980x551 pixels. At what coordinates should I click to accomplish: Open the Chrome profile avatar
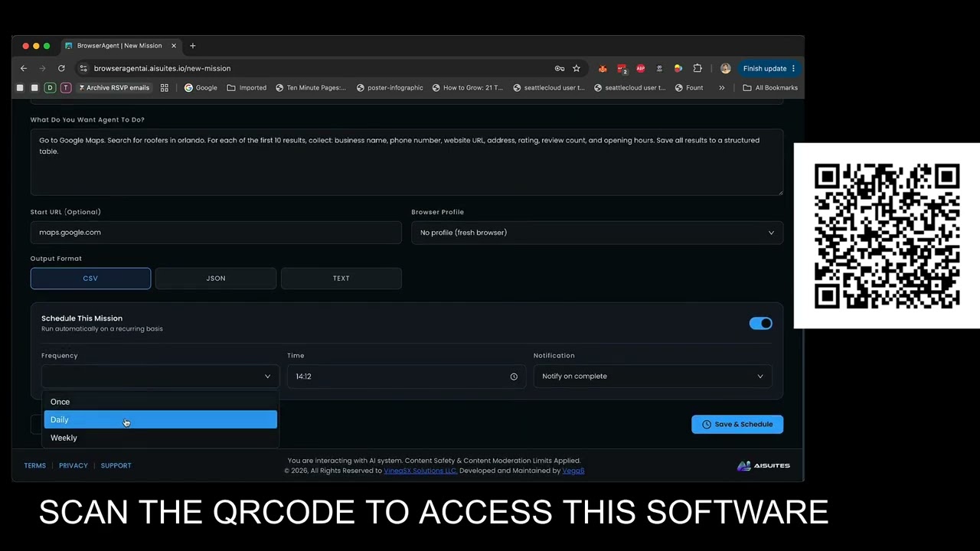click(x=726, y=68)
